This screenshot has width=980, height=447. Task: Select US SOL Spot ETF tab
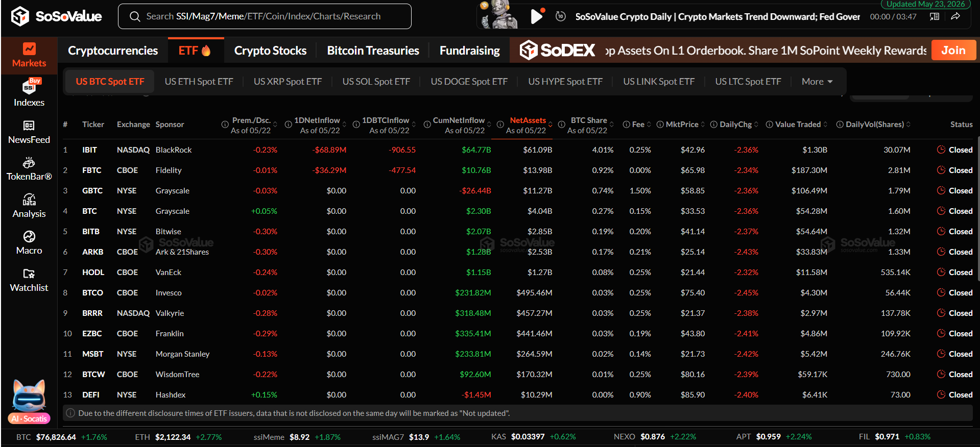pos(376,82)
